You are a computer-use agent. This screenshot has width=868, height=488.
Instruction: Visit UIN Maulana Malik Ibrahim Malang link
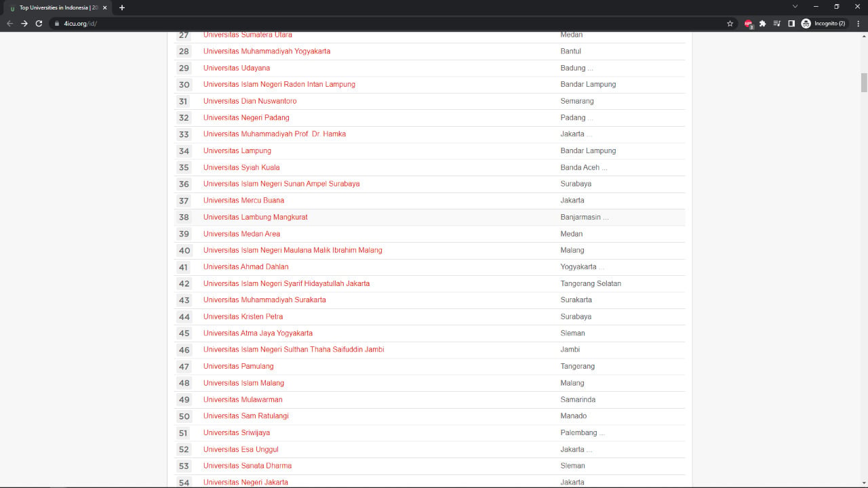coord(293,250)
